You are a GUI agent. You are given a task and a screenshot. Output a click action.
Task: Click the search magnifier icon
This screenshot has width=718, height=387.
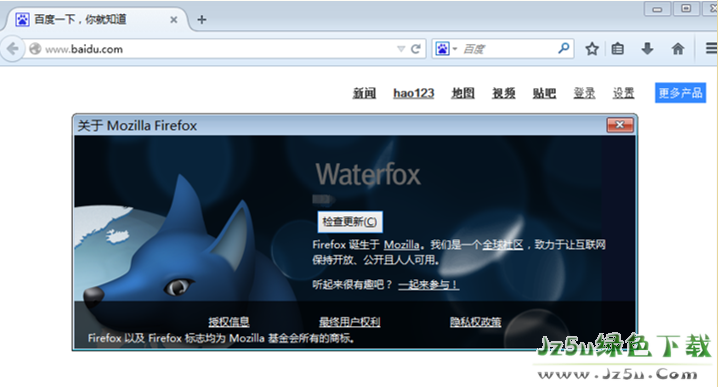(564, 48)
